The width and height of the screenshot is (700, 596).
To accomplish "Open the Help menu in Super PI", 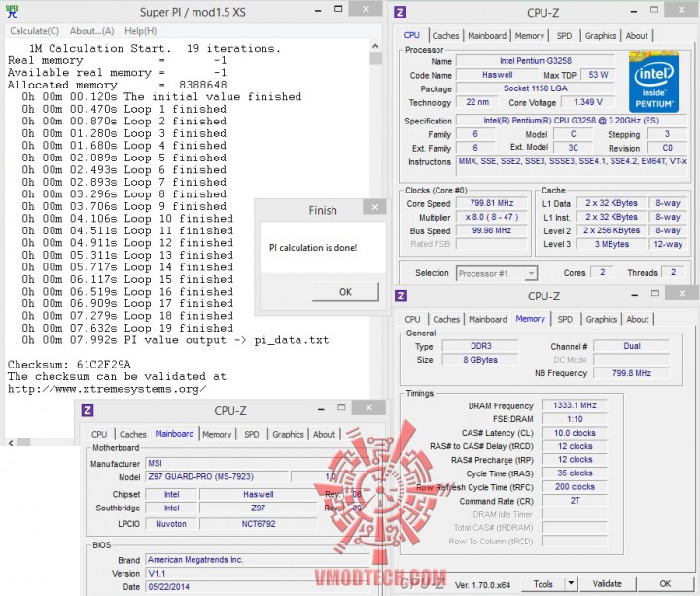I will click(141, 31).
